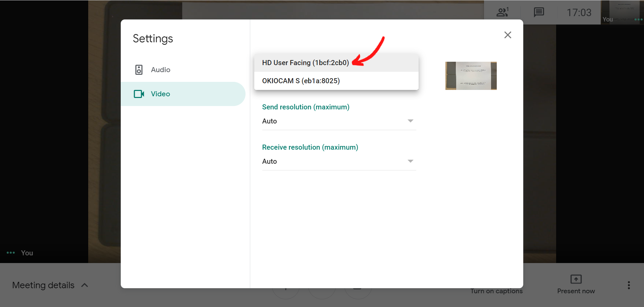Screen dimensions: 644x307
Task: Click green dots beside bottom-left You label
Action: click(11, 253)
